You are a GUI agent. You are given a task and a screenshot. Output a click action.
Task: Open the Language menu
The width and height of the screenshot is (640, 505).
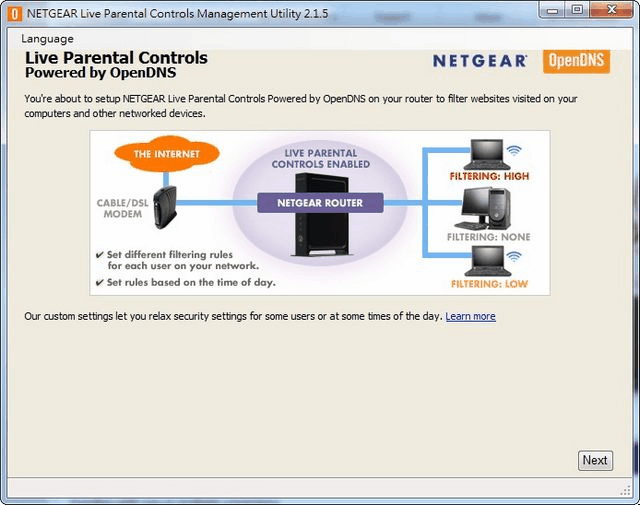(47, 39)
